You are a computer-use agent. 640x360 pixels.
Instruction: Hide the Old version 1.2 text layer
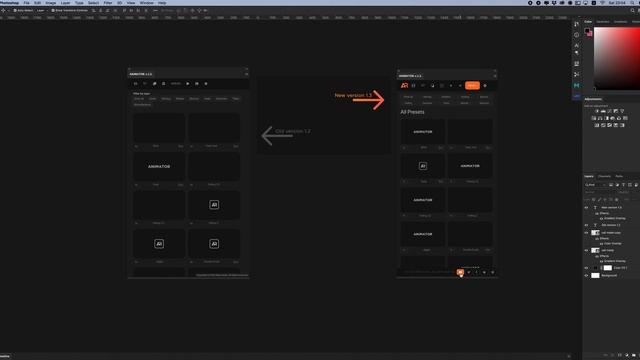click(587, 225)
